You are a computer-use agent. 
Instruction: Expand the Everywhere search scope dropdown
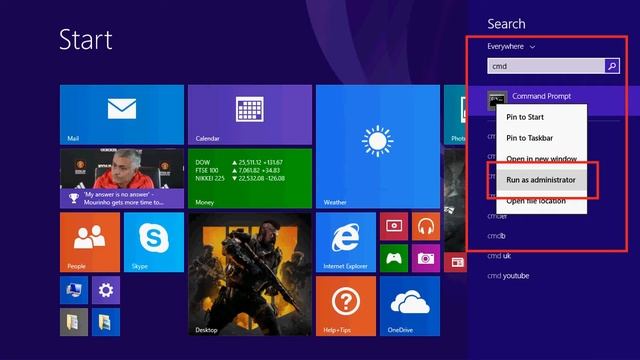(511, 47)
